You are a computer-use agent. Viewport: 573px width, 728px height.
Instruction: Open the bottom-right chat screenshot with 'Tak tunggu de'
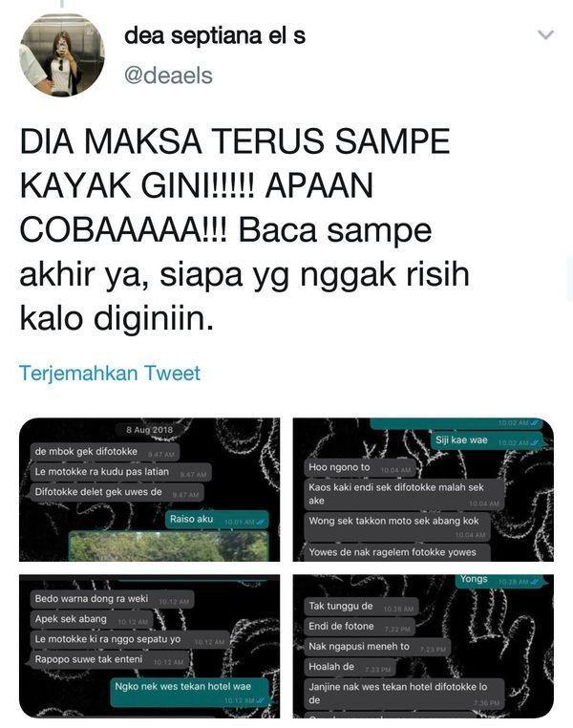423,646
